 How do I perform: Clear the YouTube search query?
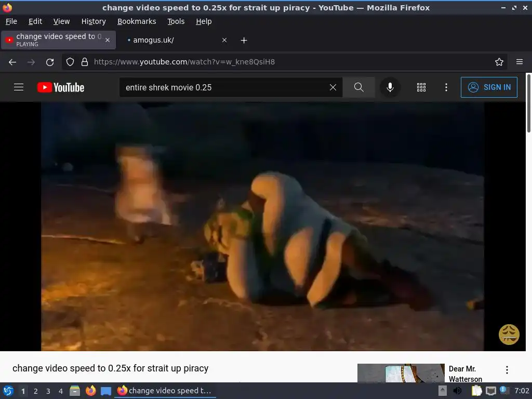[x=333, y=87]
